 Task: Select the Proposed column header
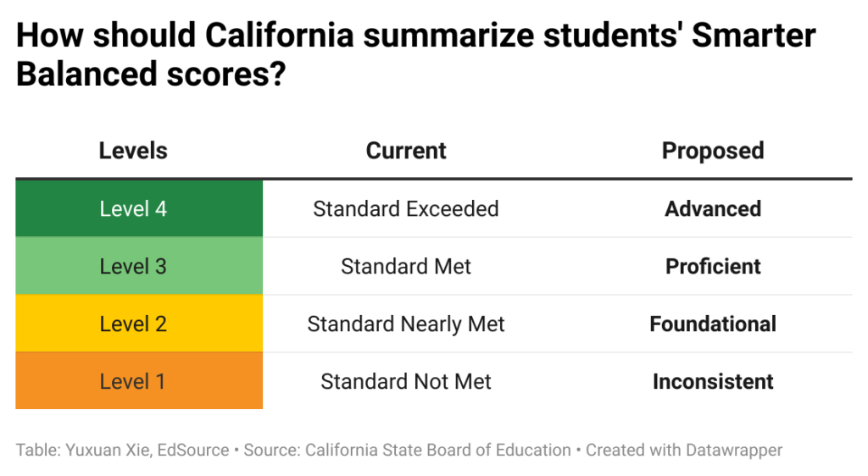(x=713, y=151)
